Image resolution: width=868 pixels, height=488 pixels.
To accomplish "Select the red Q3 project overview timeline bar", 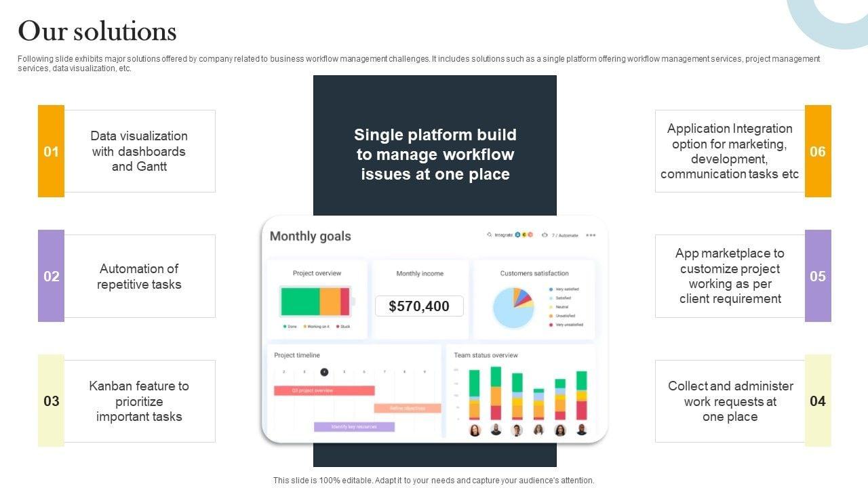I will pos(324,390).
